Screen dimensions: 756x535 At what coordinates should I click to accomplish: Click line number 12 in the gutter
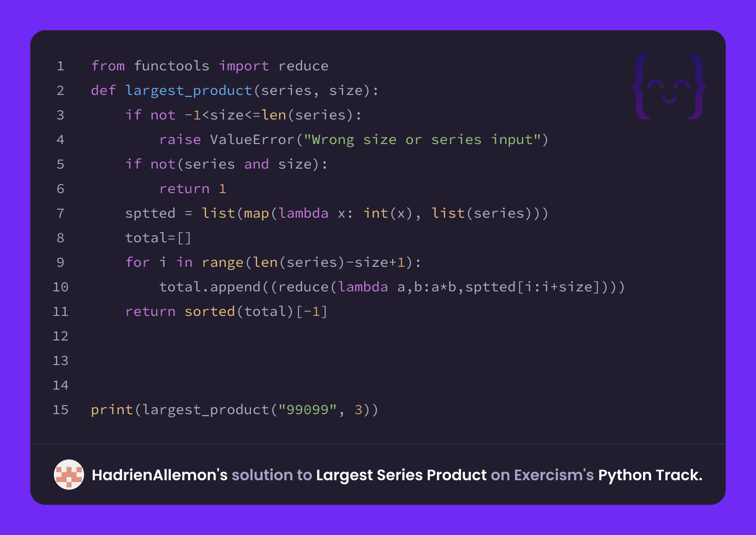point(60,336)
